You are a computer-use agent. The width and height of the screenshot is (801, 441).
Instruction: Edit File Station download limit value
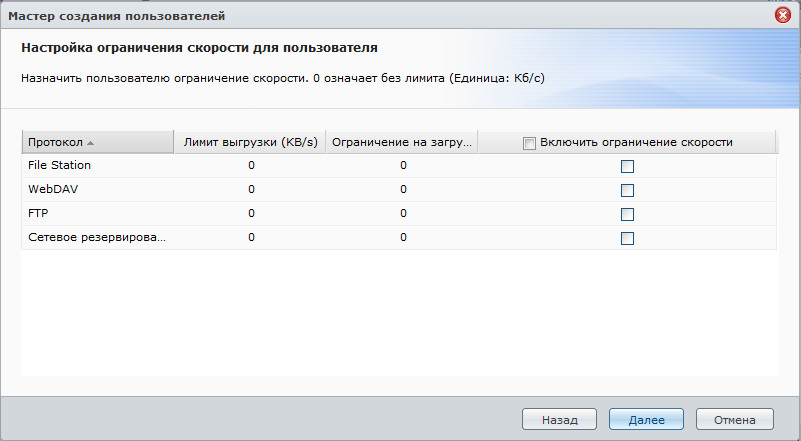[x=403, y=165]
